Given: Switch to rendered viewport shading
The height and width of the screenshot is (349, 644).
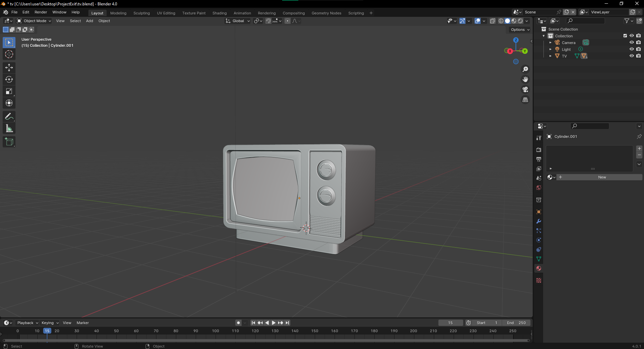Looking at the screenshot, I should (520, 21).
